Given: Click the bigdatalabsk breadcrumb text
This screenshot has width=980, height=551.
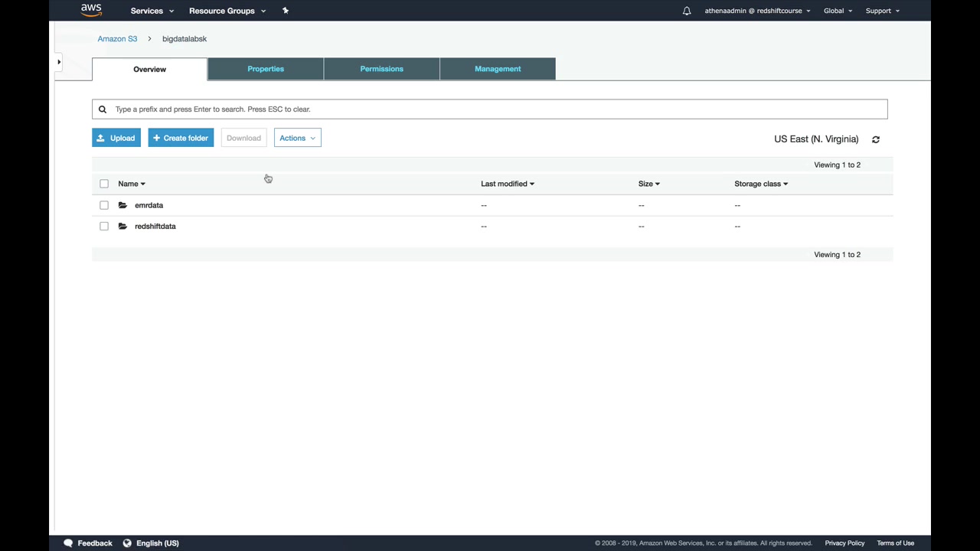Looking at the screenshot, I should coord(185,39).
